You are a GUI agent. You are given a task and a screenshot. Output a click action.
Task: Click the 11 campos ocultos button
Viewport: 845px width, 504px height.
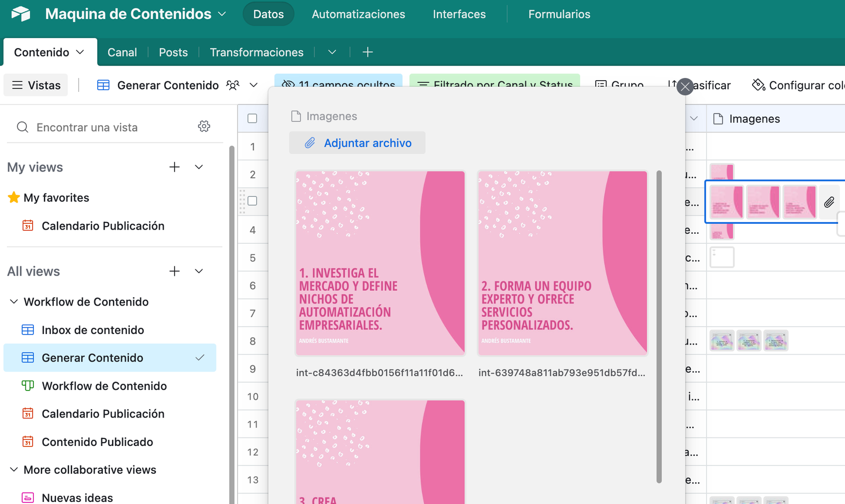339,81
